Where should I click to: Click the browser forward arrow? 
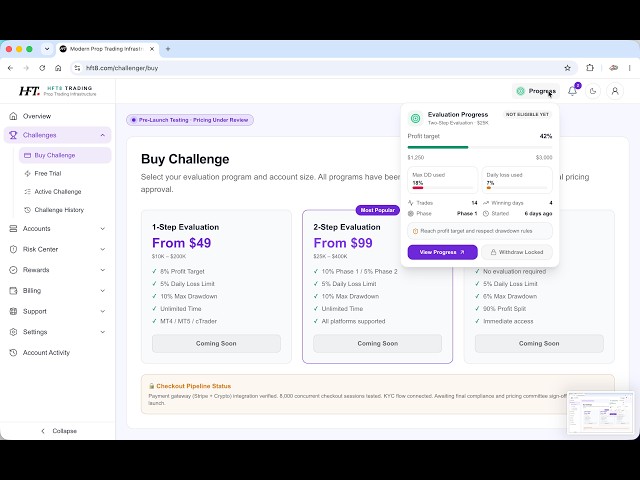[x=27, y=68]
